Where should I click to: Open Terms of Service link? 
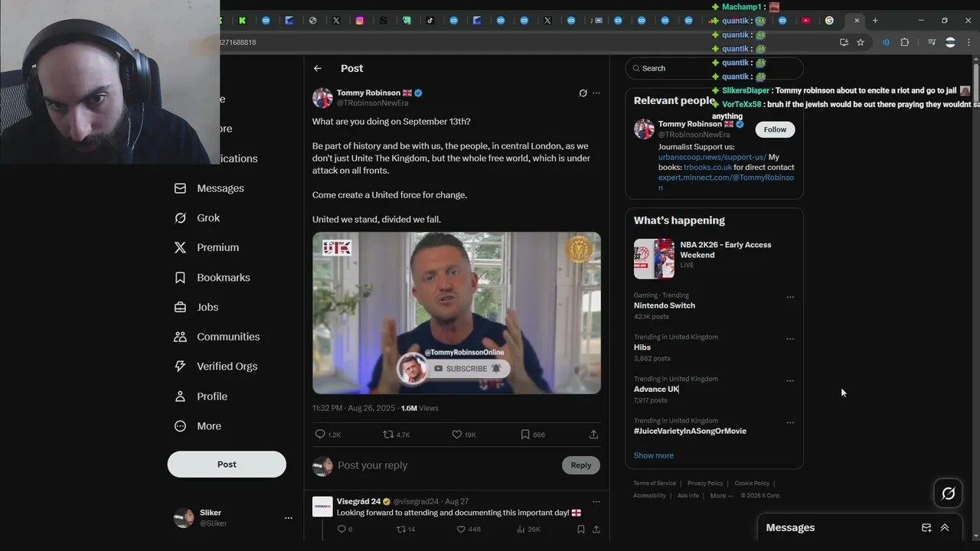(x=655, y=483)
